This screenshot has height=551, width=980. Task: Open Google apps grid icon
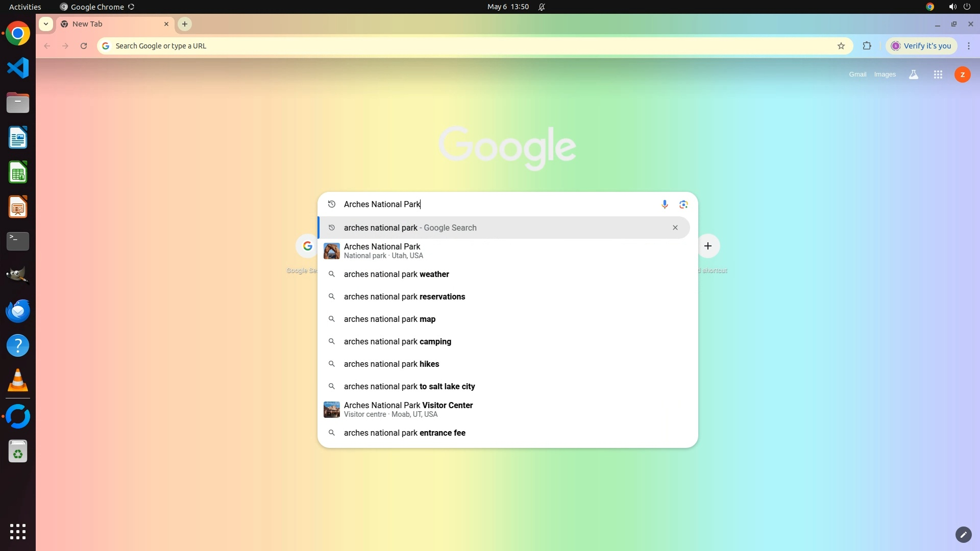point(938,74)
